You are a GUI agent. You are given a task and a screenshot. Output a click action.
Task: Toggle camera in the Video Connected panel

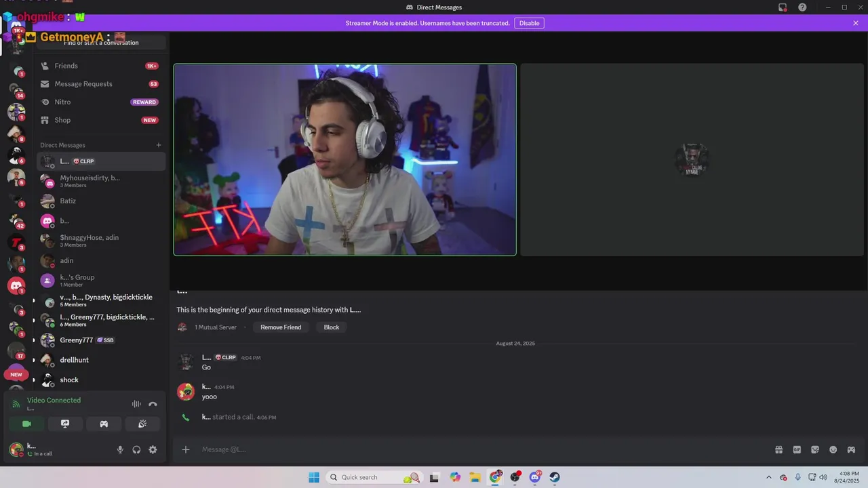(x=26, y=424)
